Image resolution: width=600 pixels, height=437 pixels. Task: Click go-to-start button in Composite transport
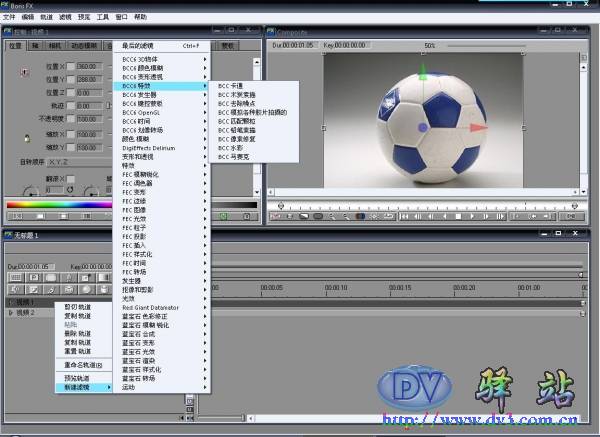(404, 217)
